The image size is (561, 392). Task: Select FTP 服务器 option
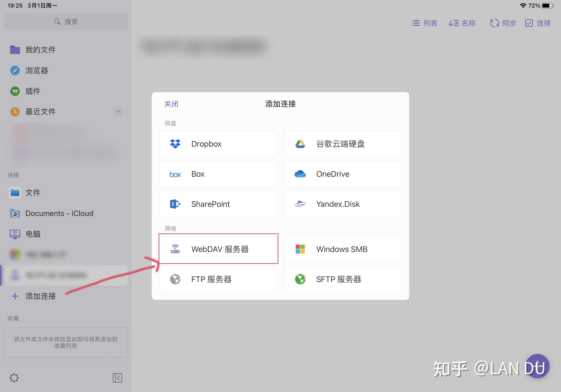click(218, 279)
